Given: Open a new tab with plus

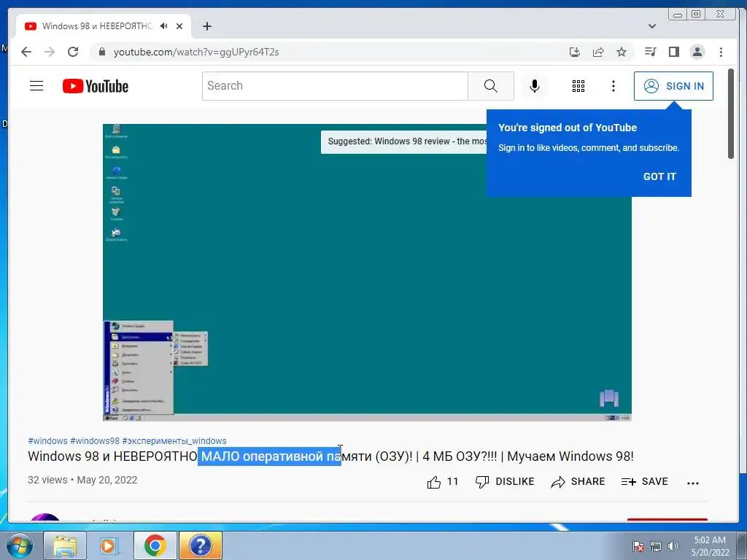Looking at the screenshot, I should [x=206, y=26].
